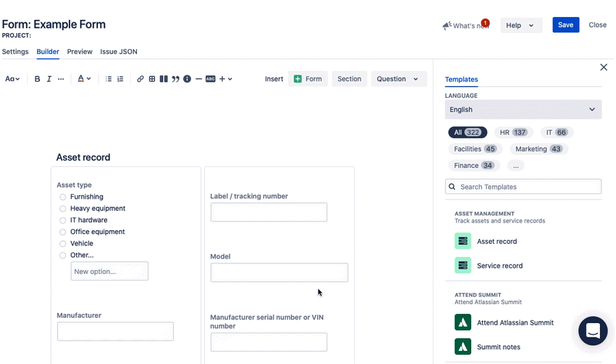
Task: Click the Search Templates input field
Action: [523, 186]
